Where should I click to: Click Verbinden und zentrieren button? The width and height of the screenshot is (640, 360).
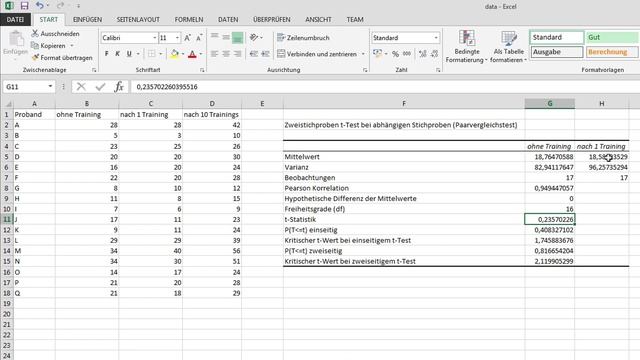317,54
